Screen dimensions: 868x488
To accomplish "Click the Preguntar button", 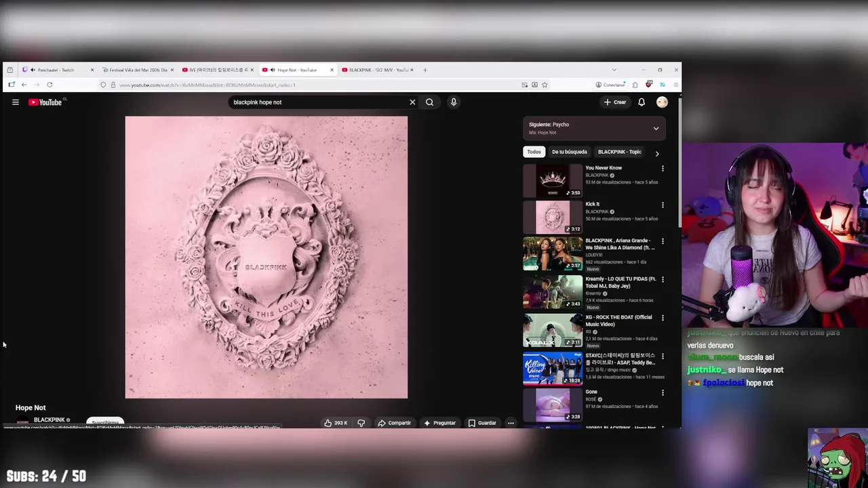I will 439,423.
